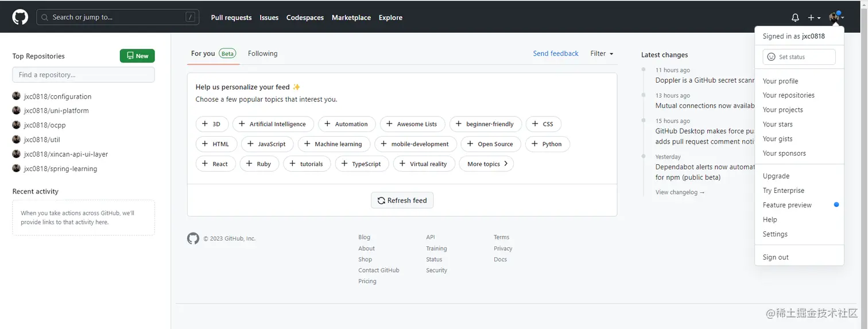Click the slash shortcut icon in search box
Screen dimensions: 868x329
(191, 17)
